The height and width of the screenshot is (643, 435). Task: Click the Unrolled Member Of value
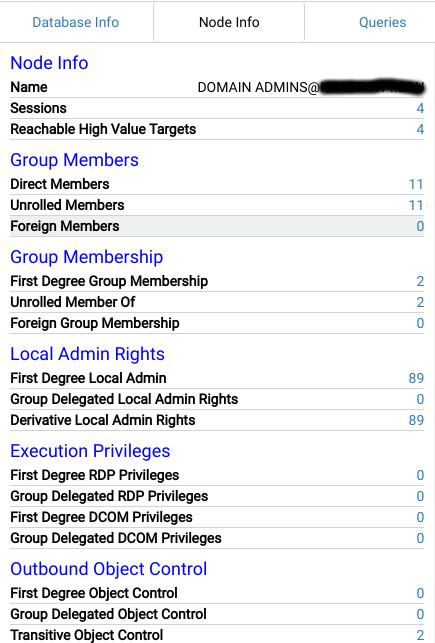click(420, 302)
